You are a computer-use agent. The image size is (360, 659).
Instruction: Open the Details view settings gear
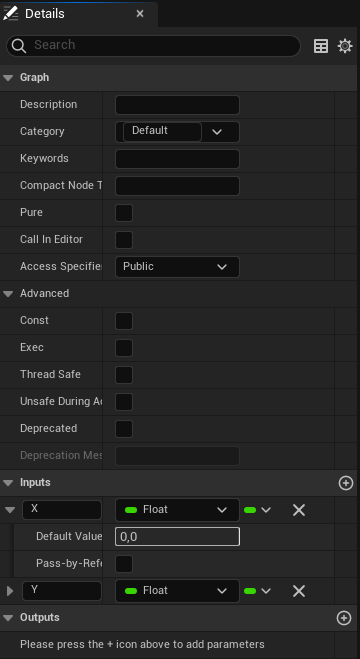(345, 46)
